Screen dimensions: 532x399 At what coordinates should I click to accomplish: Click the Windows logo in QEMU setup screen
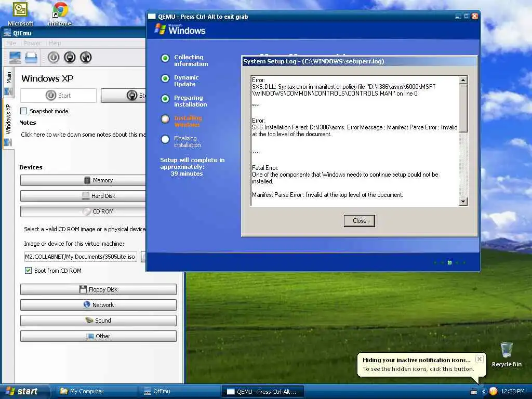(x=180, y=30)
